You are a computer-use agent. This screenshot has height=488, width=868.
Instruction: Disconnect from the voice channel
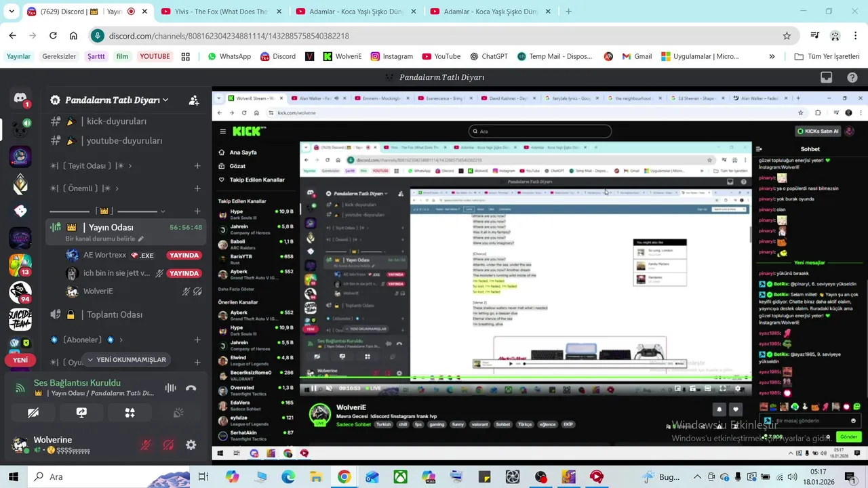[191, 388]
